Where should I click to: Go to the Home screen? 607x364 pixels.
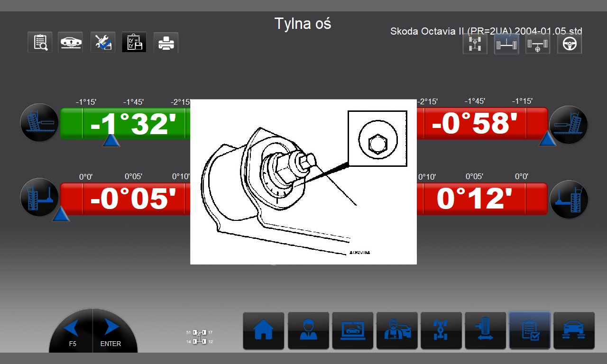point(264,330)
